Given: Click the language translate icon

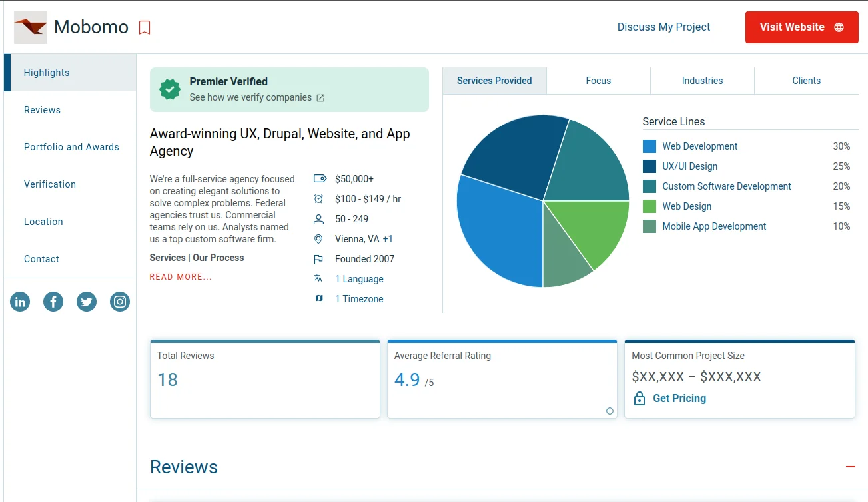Looking at the screenshot, I should point(318,279).
